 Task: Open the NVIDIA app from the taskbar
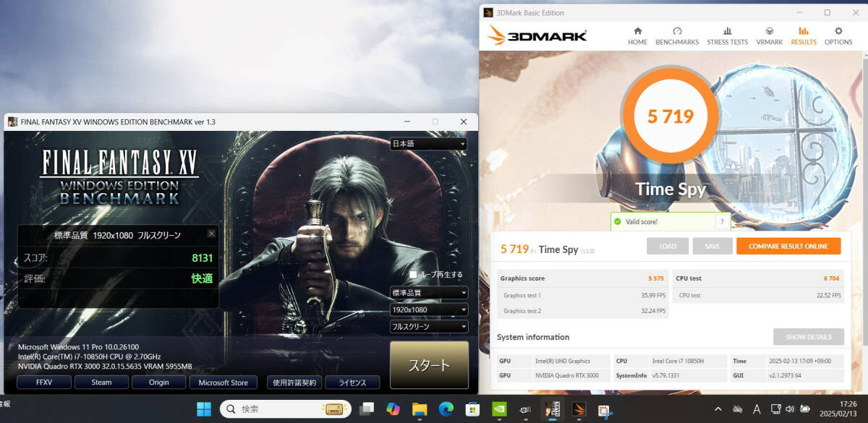coord(498,409)
